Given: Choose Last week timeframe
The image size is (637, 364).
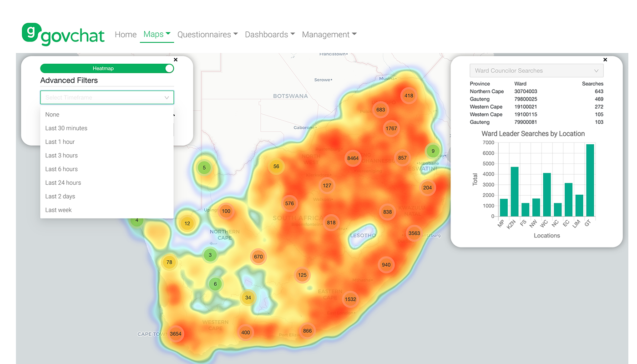Looking at the screenshot, I should 107,210.
